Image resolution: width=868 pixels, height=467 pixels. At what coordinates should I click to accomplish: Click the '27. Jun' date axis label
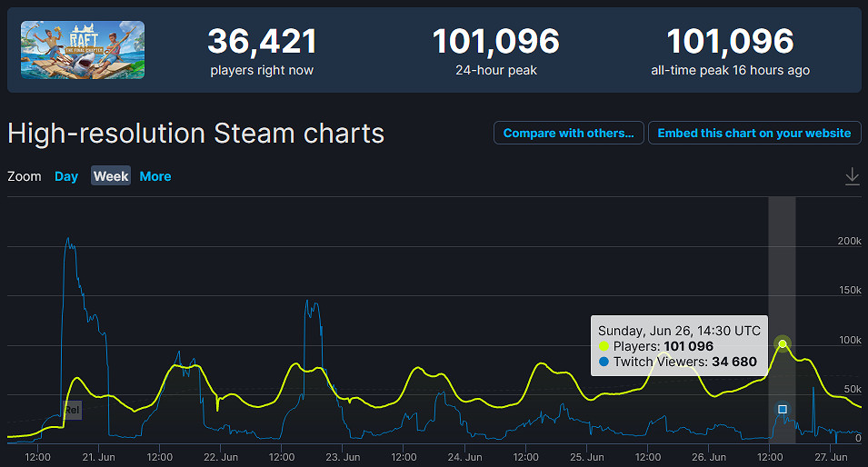pyautogui.click(x=832, y=457)
